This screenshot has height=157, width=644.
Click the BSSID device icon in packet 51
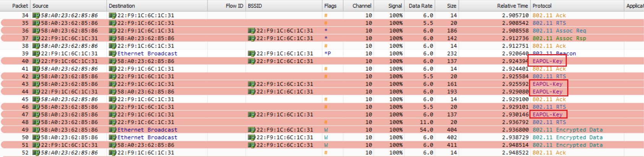click(251, 145)
